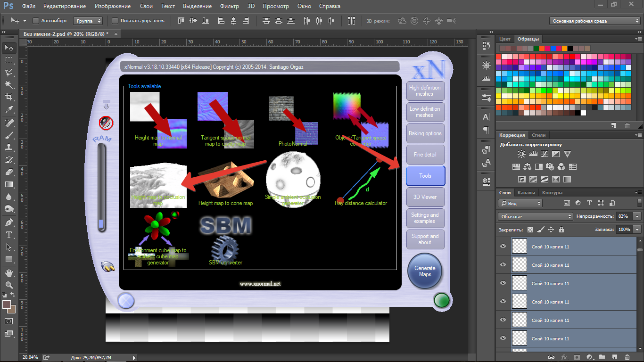
Task: Open the Файл menu
Action: click(x=29, y=6)
